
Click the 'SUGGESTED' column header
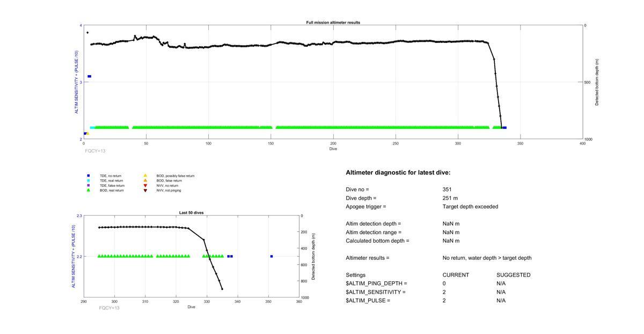click(x=514, y=275)
